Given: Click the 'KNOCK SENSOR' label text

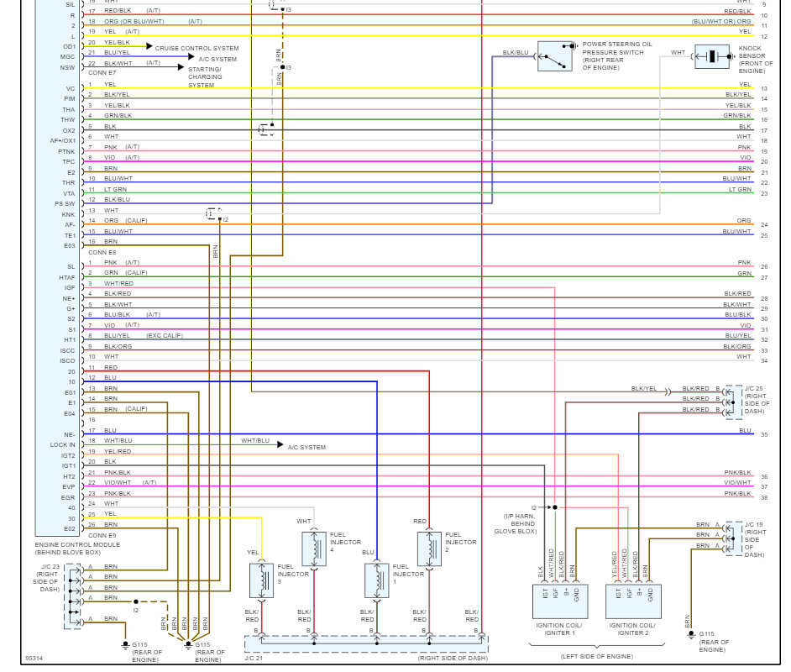Looking at the screenshot, I should click(x=752, y=52).
